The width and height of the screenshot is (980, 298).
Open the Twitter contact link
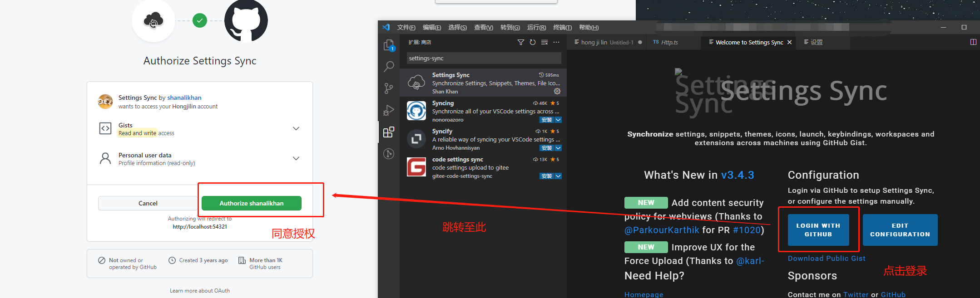856,294
